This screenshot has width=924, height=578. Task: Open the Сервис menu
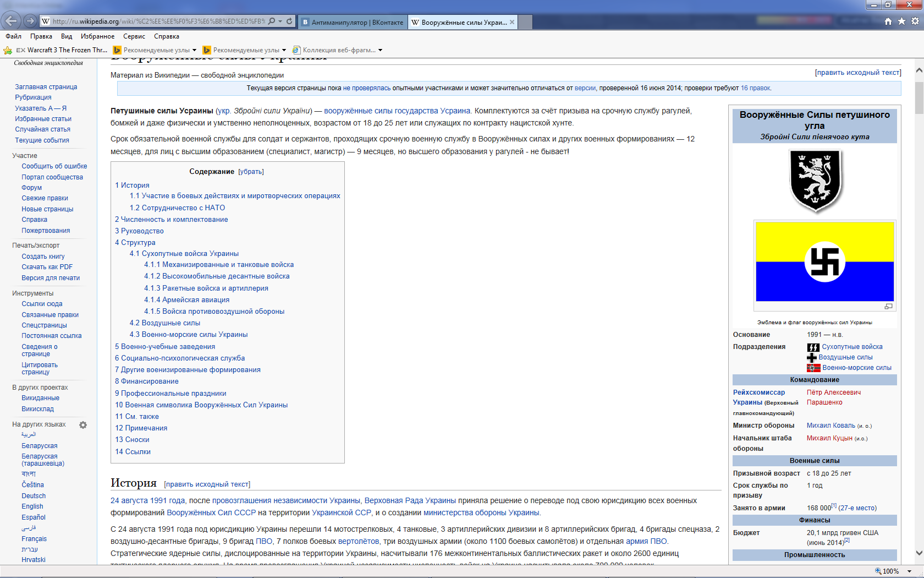pos(134,36)
